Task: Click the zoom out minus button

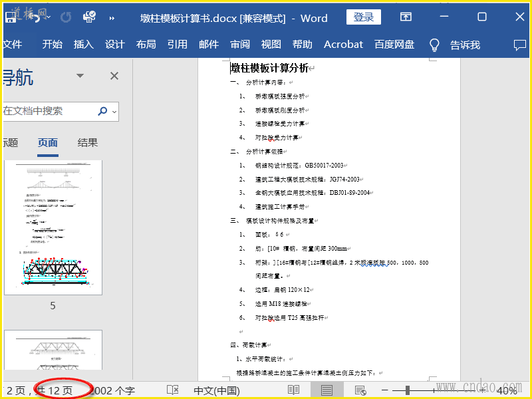Action: [x=384, y=390]
